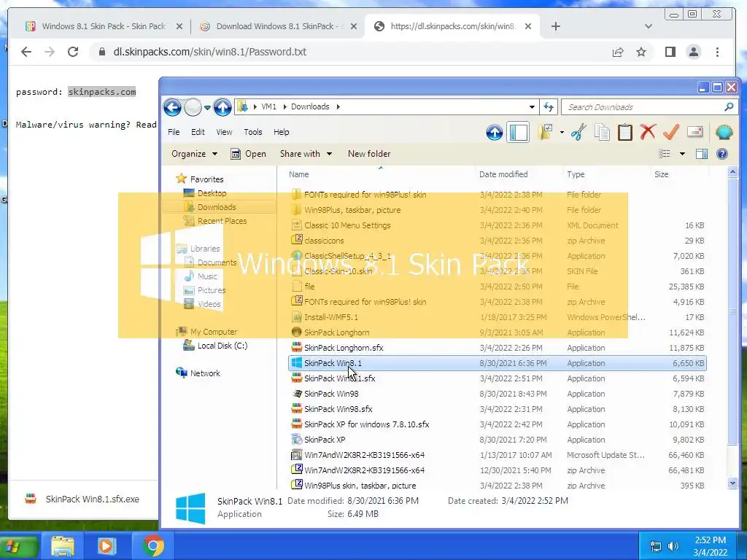Viewport: 747px width, 560px height.
Task: Click the file list vertical scrollbar down arrow
Action: point(732,483)
